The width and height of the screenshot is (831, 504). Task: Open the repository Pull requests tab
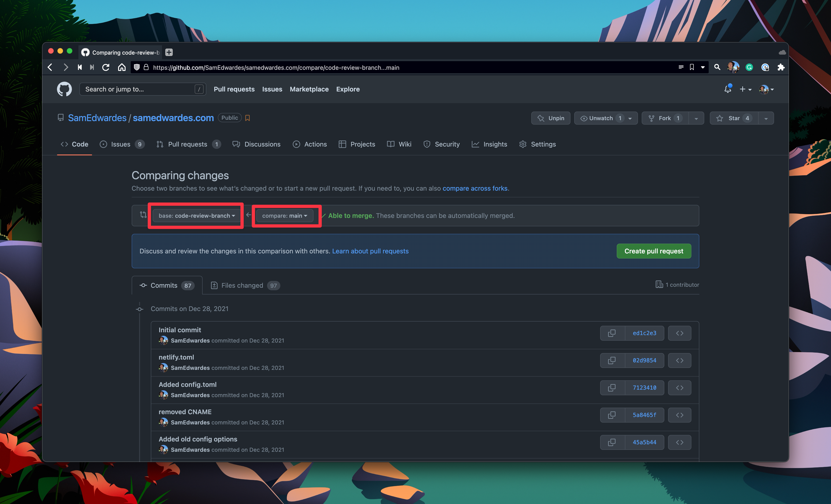[x=189, y=144]
